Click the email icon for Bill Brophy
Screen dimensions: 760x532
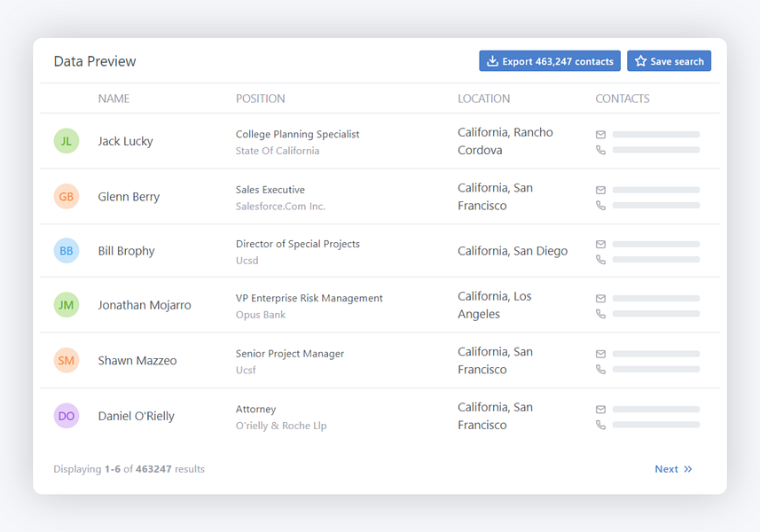click(x=600, y=244)
